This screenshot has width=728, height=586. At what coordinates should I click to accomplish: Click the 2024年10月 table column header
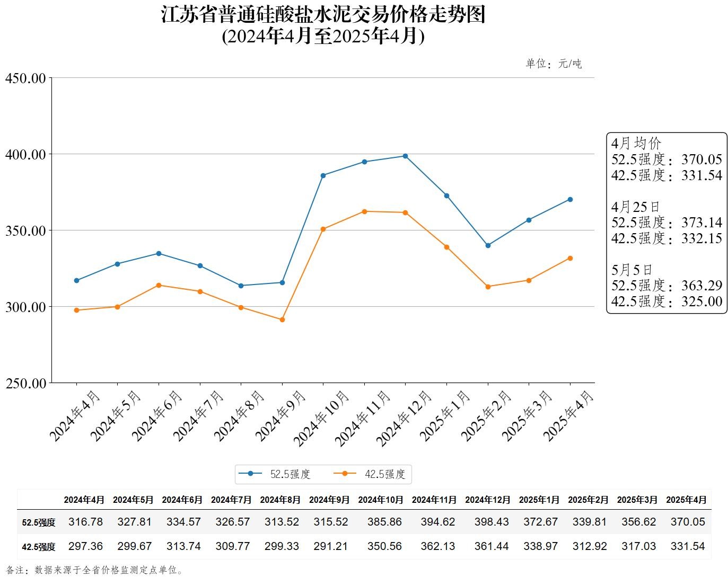click(x=381, y=500)
